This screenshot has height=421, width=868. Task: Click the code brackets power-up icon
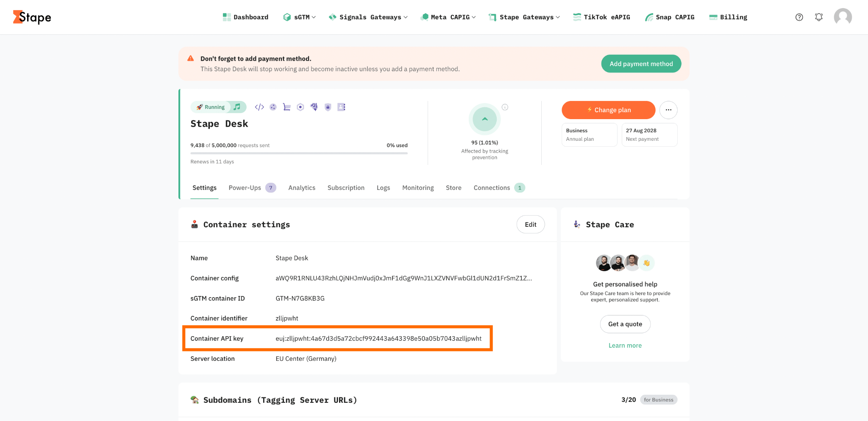259,107
